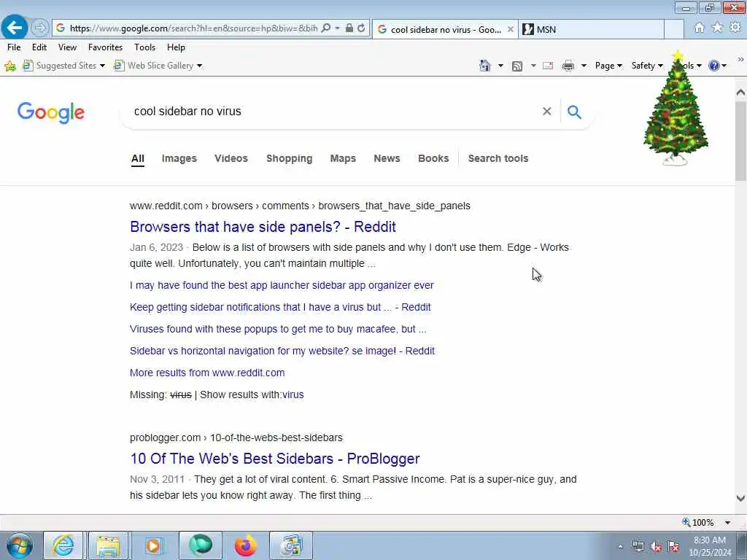Viewport: 747px width, 560px height.
Task: Open the Home icon at top right
Action: click(699, 28)
